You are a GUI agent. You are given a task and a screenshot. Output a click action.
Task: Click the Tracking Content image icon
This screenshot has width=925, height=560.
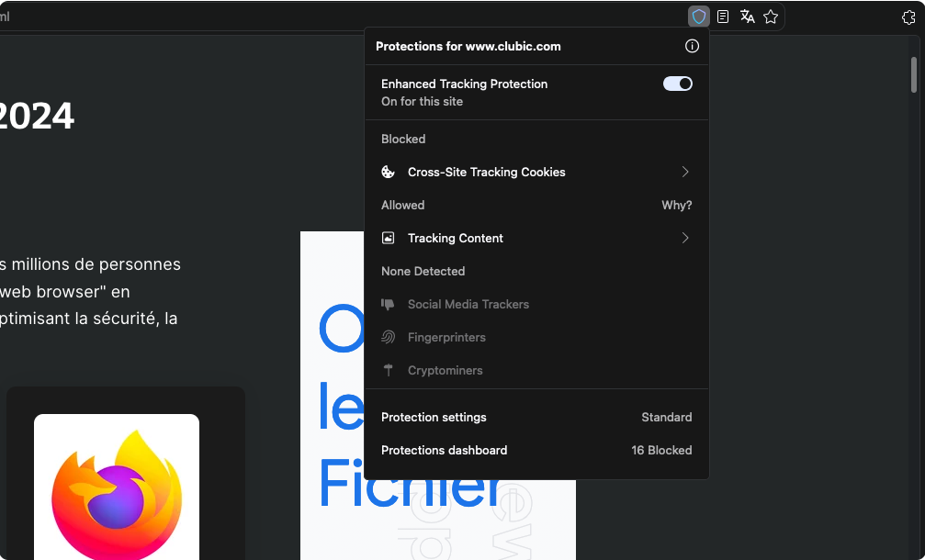coord(389,238)
